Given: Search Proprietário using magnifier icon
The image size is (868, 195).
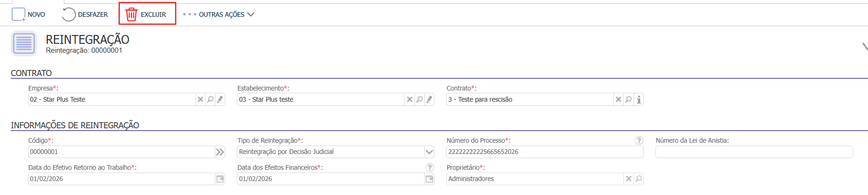Looking at the screenshot, I should coord(639,179).
